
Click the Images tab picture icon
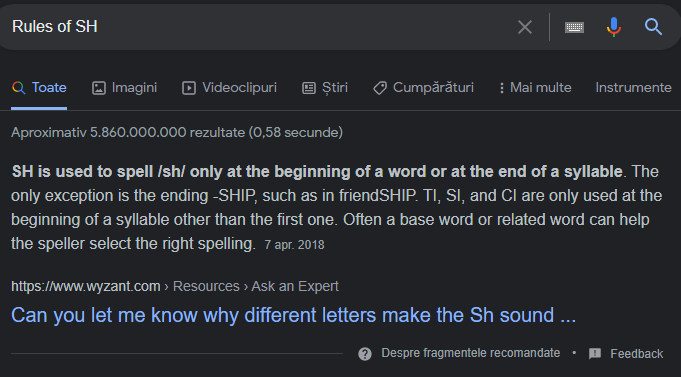point(99,88)
